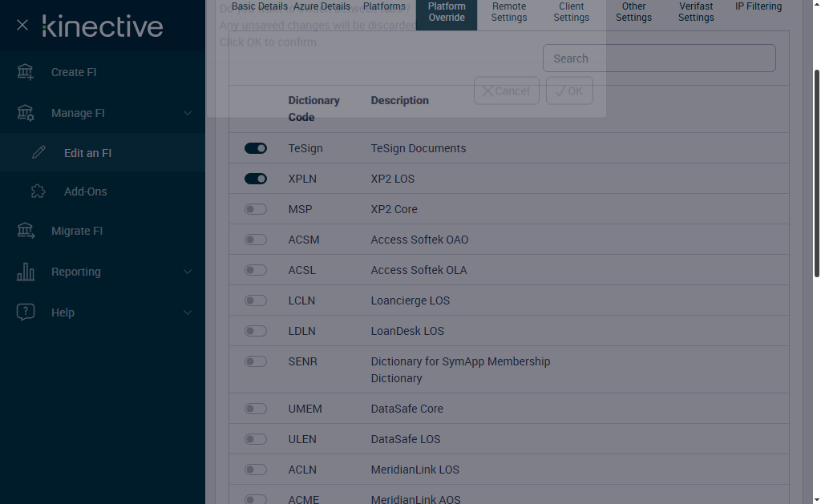
Task: Collapse the Manage FI chevron
Action: [187, 112]
